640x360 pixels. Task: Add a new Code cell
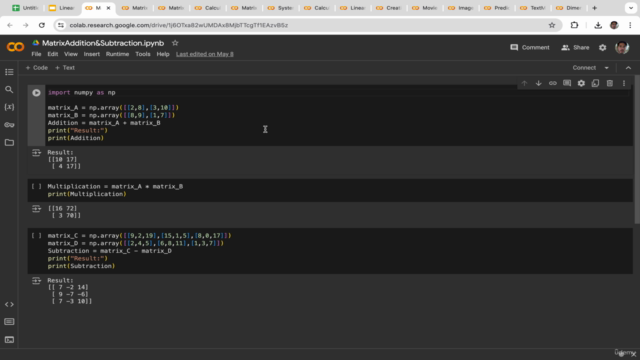[x=37, y=68]
